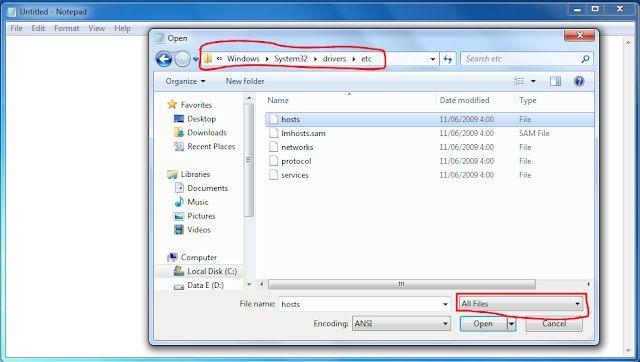
Task: Click nav pane scrollbar up arrow
Action: point(249,98)
